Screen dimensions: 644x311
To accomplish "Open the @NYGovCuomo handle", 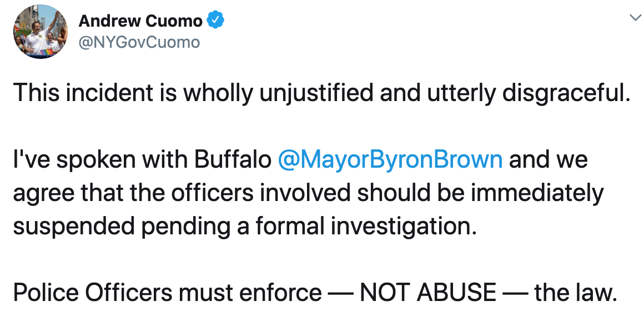I will 139,42.
